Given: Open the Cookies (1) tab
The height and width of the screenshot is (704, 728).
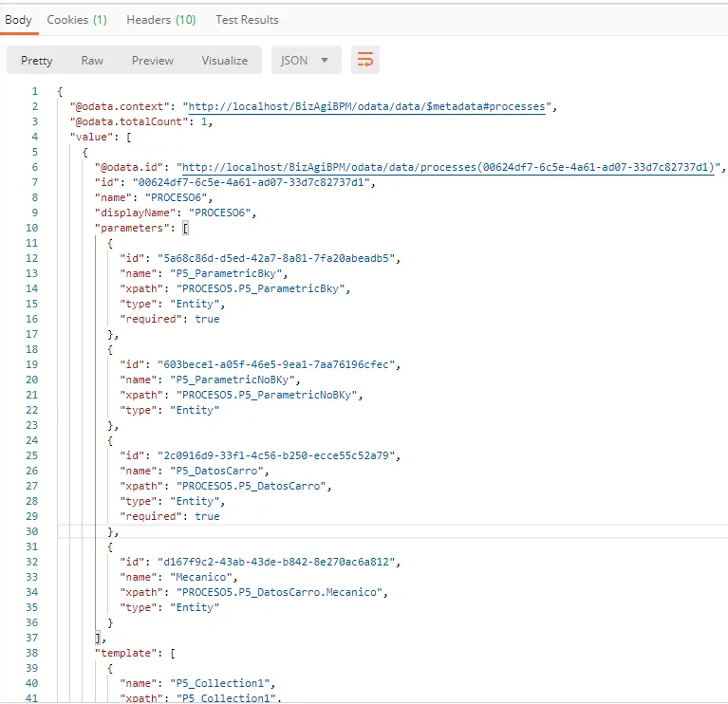Looking at the screenshot, I should (77, 20).
